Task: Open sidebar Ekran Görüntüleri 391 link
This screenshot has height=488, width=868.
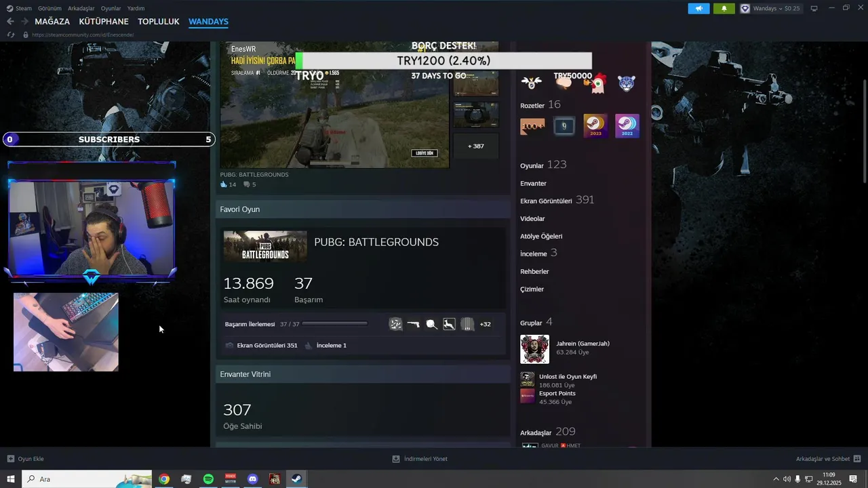Action: [557, 200]
